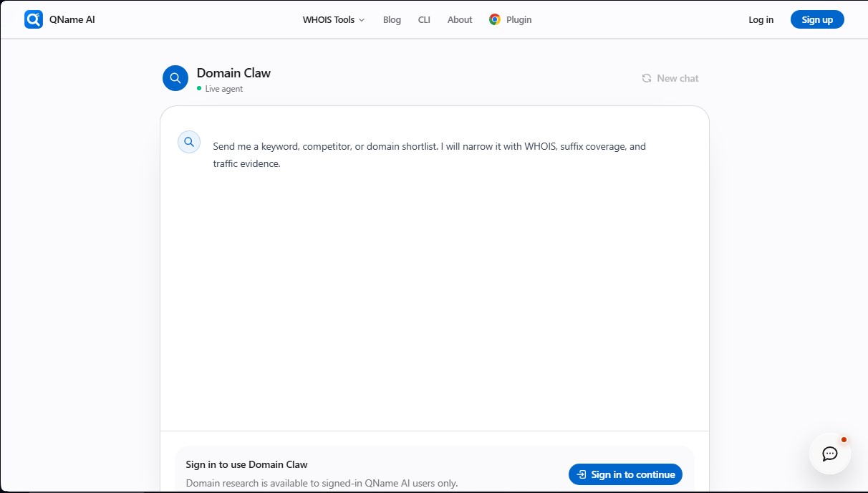Image resolution: width=868 pixels, height=493 pixels.
Task: Click the 'Domain research is available' notice text
Action: (322, 483)
